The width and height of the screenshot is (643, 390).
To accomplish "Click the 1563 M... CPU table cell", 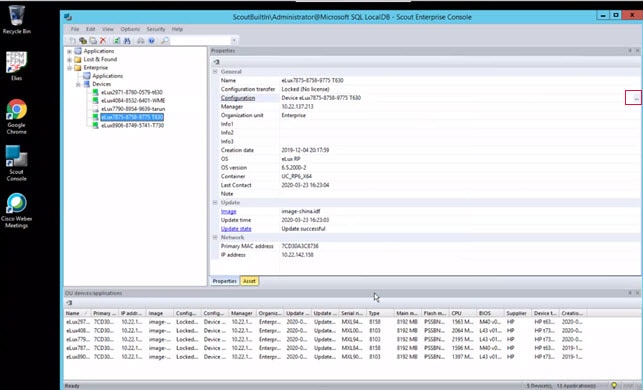I will coord(462,322).
